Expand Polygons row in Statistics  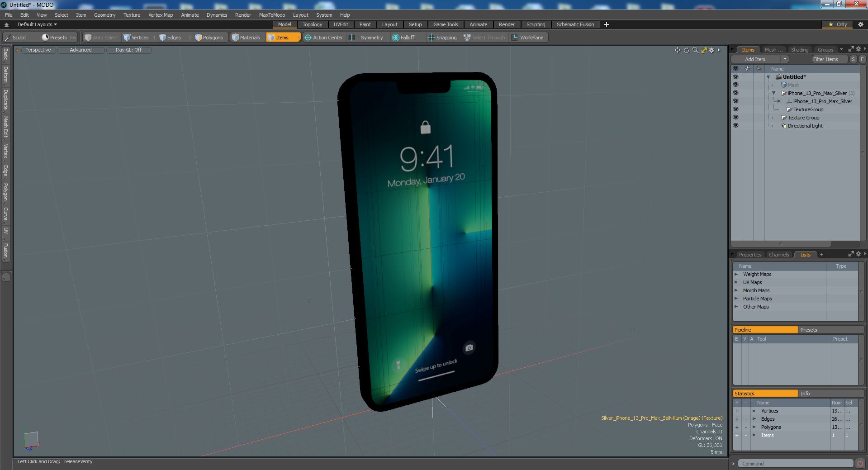tap(754, 427)
